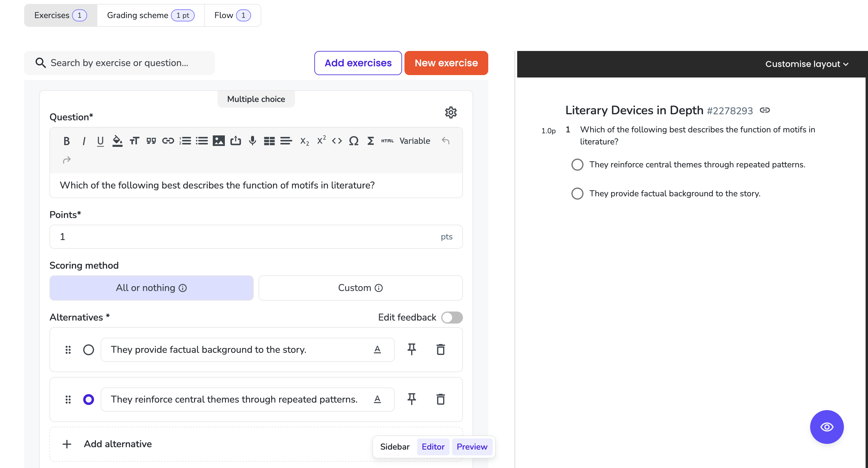Choose preview option 'They provide factual background'
The width and height of the screenshot is (868, 468).
pyautogui.click(x=577, y=194)
